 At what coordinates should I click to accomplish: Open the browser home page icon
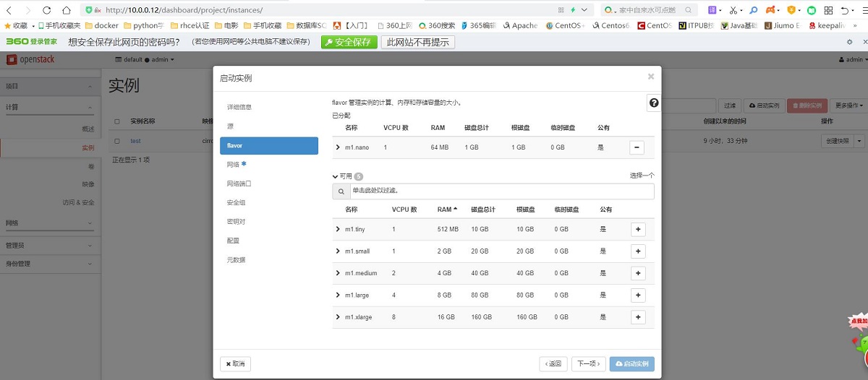(x=66, y=10)
